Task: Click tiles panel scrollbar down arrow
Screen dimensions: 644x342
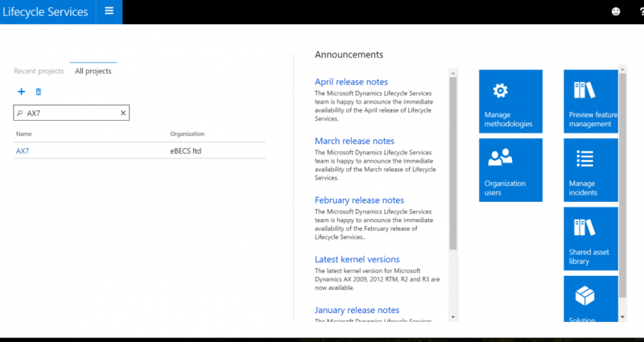Action: point(622,317)
